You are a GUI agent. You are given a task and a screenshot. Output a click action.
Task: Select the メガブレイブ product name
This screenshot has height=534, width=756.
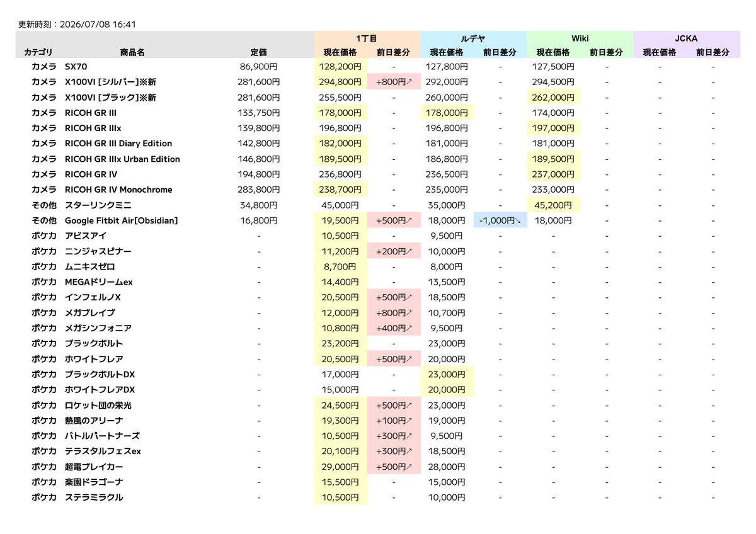click(89, 313)
